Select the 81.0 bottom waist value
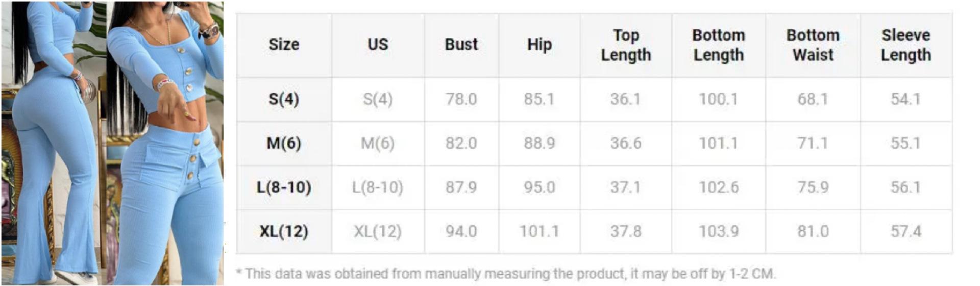This screenshot has height=286, width=980. tap(813, 231)
